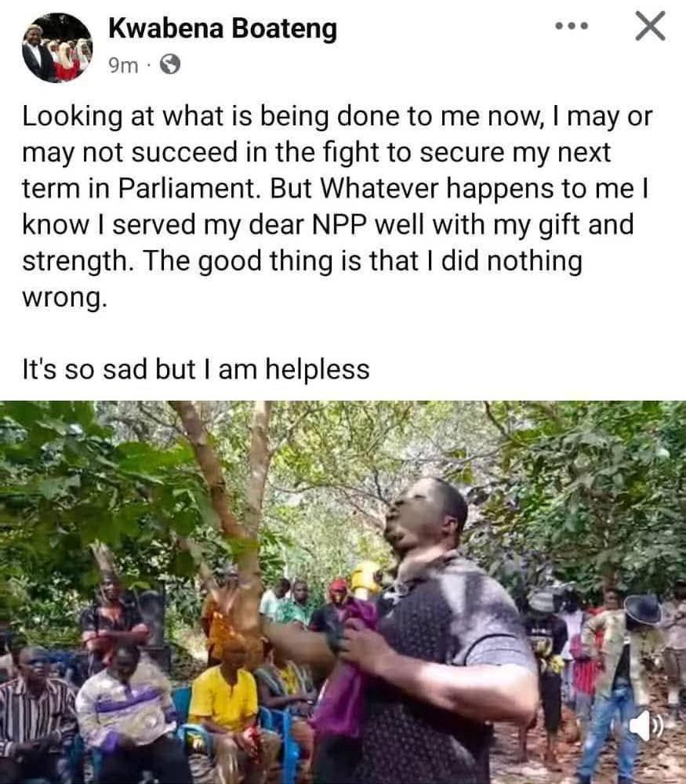Unmute the video using the speaker icon
686x784 pixels.
pos(647,725)
